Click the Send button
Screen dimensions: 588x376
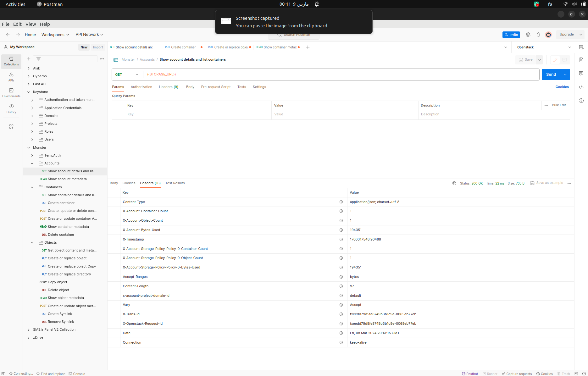pos(551,75)
